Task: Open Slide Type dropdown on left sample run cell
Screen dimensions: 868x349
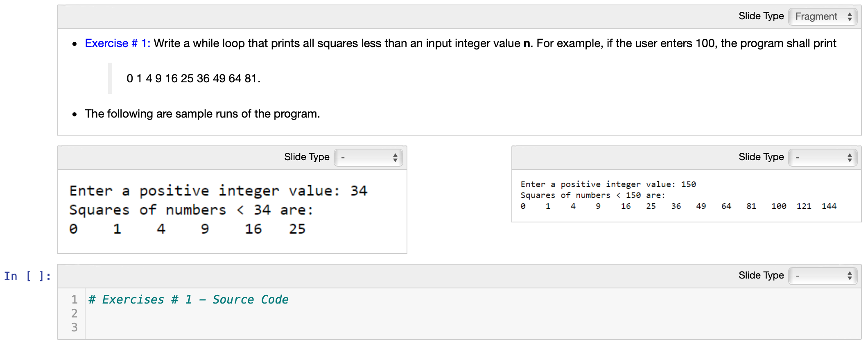Action: [368, 157]
